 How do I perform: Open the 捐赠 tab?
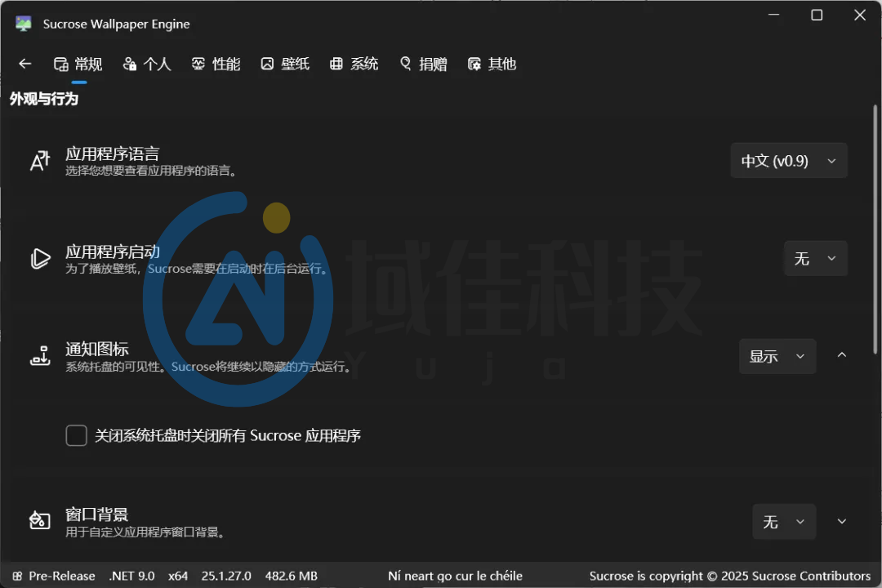[424, 65]
